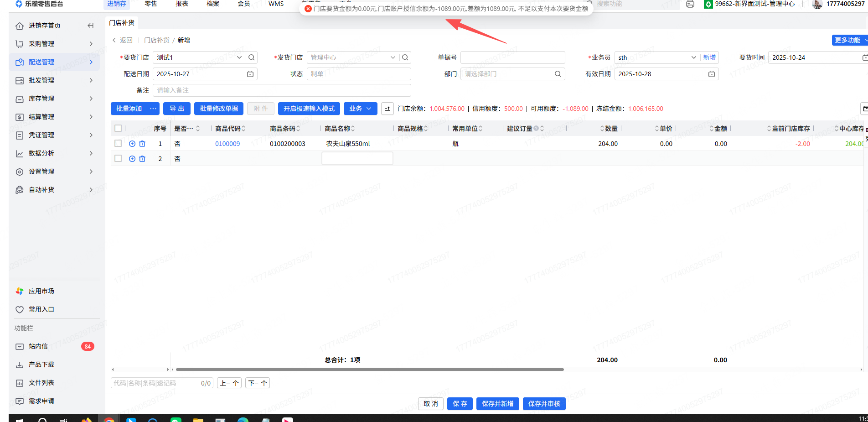Click the 配送管理 delivery icon
Image resolution: width=868 pixels, height=422 pixels.
click(20, 62)
